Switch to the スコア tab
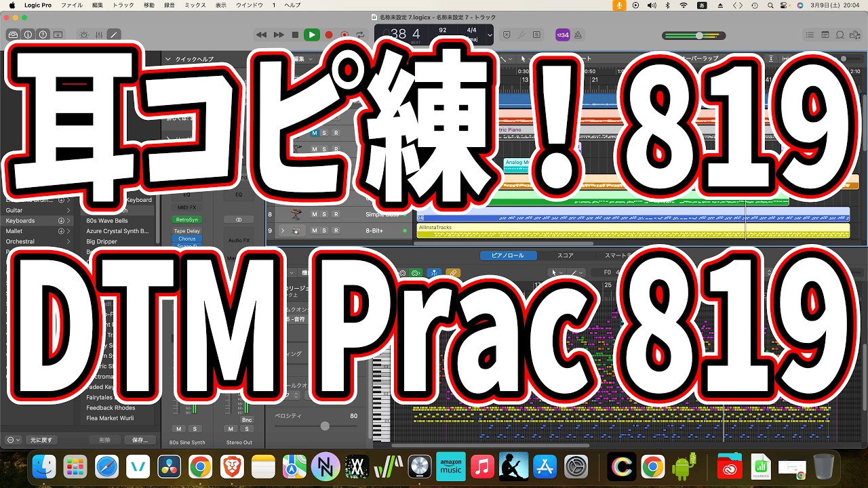Screen dimensions: 868x488 (566, 256)
